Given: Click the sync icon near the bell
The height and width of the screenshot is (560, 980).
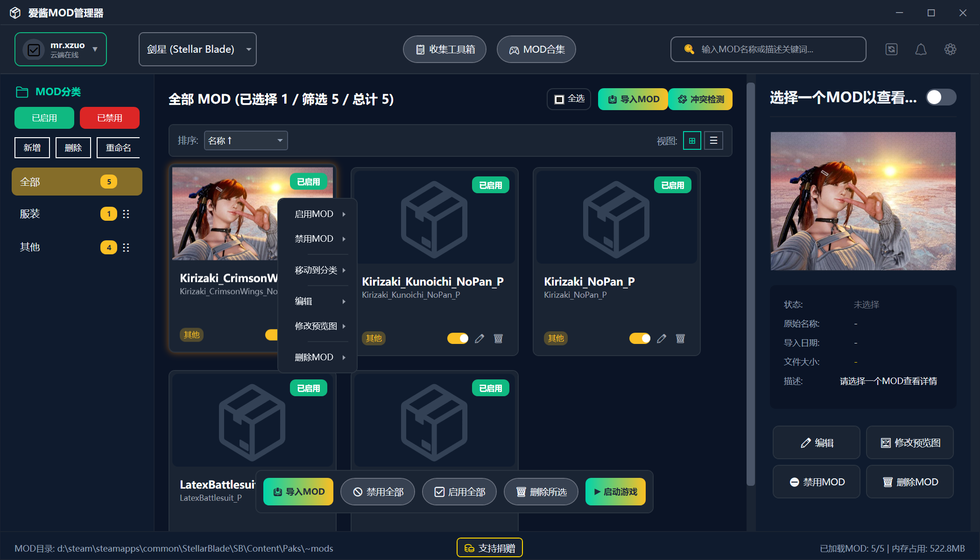Looking at the screenshot, I should click(x=891, y=49).
